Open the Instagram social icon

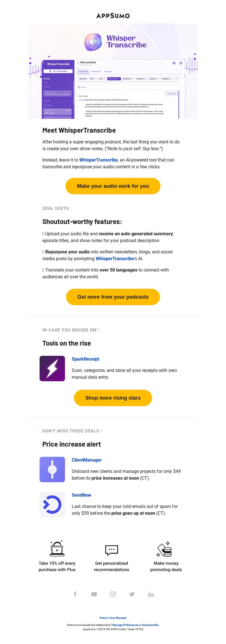tap(113, 594)
